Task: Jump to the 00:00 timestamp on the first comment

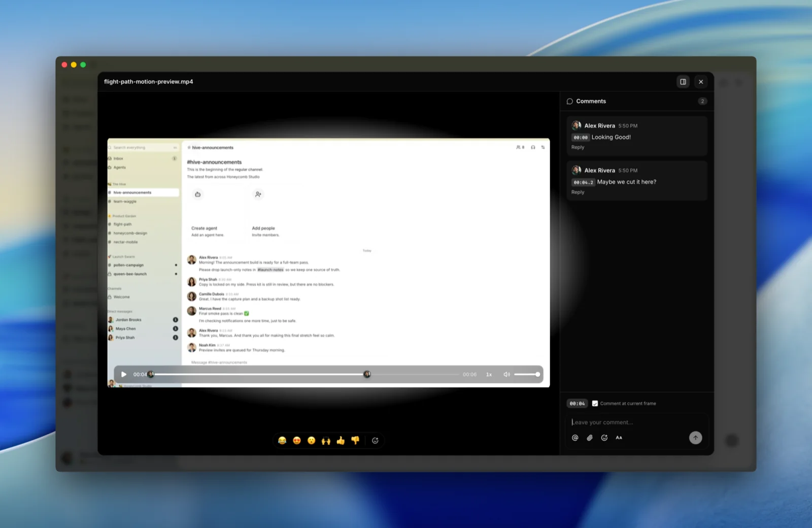Action: pos(581,138)
